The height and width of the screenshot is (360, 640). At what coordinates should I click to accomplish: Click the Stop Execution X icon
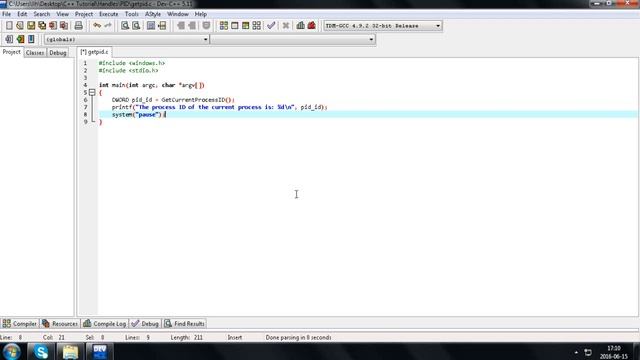tap(286, 26)
